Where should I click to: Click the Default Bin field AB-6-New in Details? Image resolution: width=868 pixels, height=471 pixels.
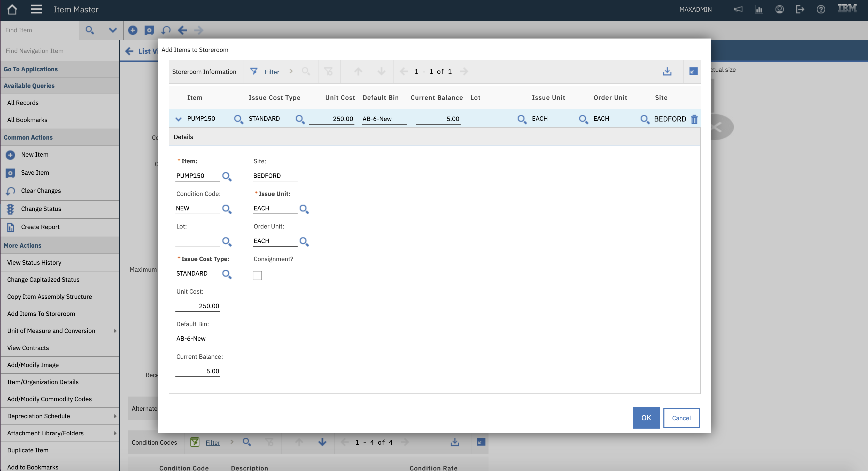pos(197,338)
